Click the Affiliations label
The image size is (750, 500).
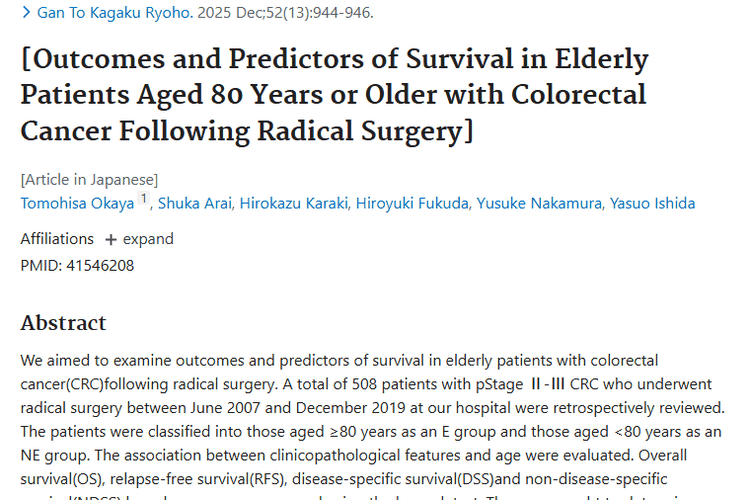(57, 239)
